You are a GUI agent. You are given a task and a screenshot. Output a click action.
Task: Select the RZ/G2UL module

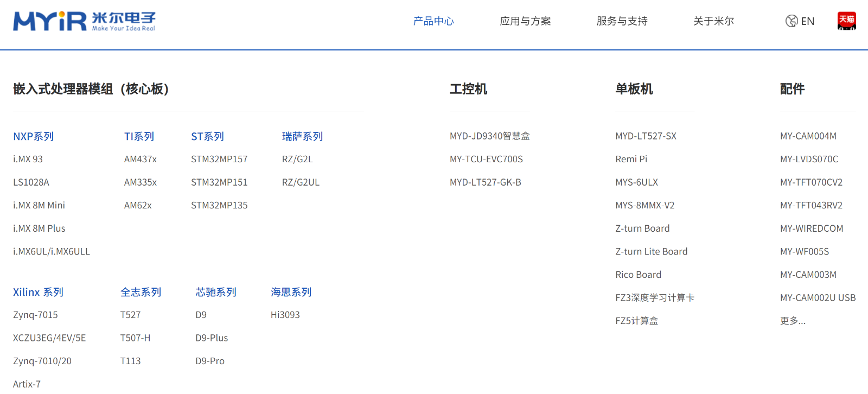[x=301, y=182]
